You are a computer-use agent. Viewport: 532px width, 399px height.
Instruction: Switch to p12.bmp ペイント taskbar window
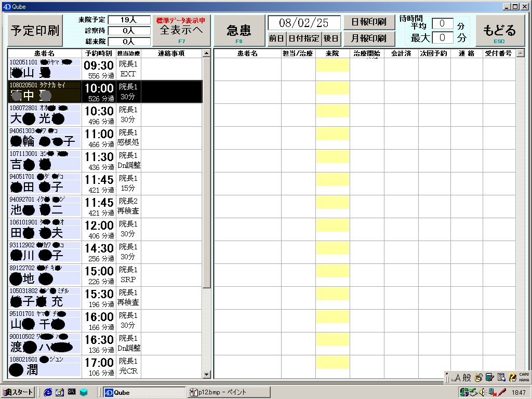(x=229, y=392)
